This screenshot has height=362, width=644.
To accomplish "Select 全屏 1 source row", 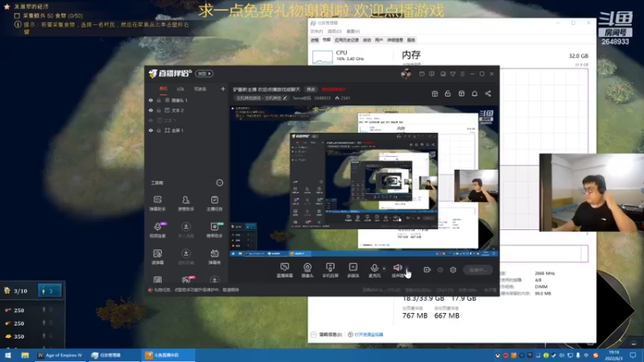I will pos(187,130).
